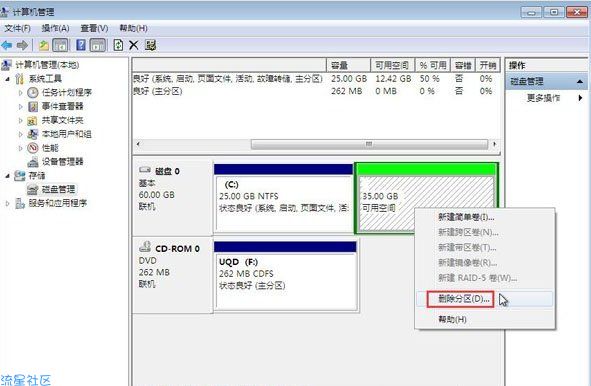Image resolution: width=591 pixels, height=386 pixels.
Task: Select the 系统工具 tree item
Action: click(x=45, y=79)
